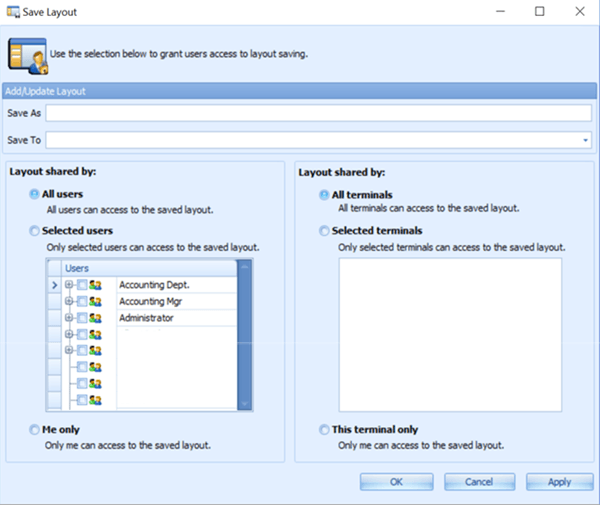This screenshot has height=505, width=600.
Task: Close the Save Layout dialog
Action: pos(580,11)
